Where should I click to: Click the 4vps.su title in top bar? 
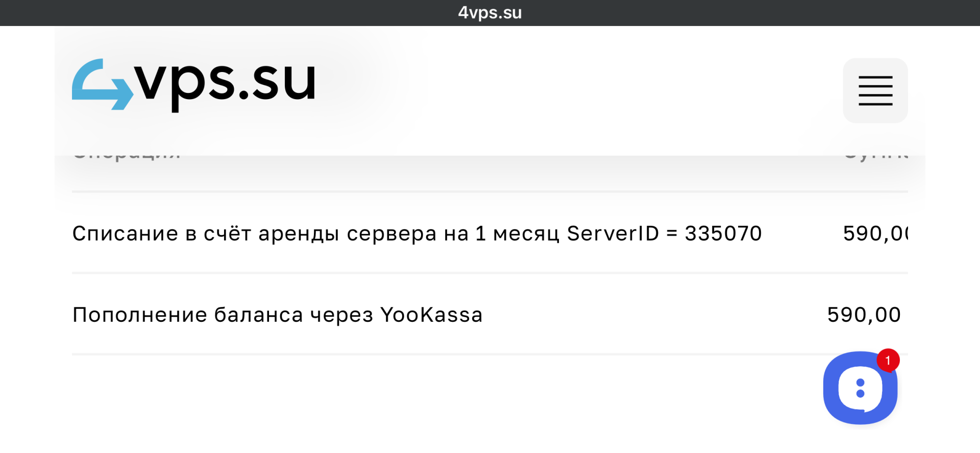489,13
